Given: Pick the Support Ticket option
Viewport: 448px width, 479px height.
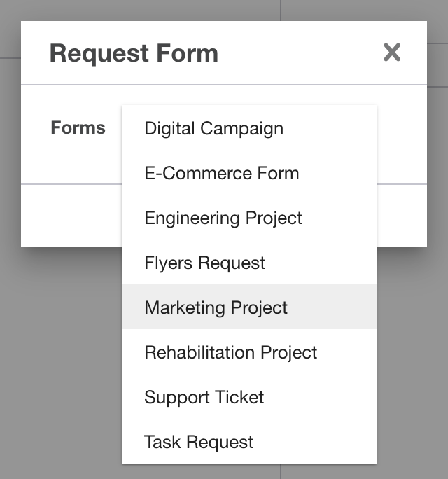Looking at the screenshot, I should 204,398.
